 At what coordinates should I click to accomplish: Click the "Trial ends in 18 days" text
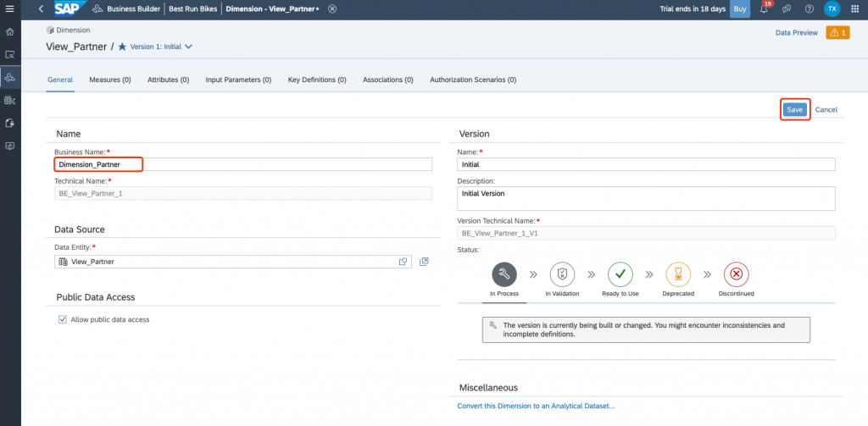coord(692,8)
